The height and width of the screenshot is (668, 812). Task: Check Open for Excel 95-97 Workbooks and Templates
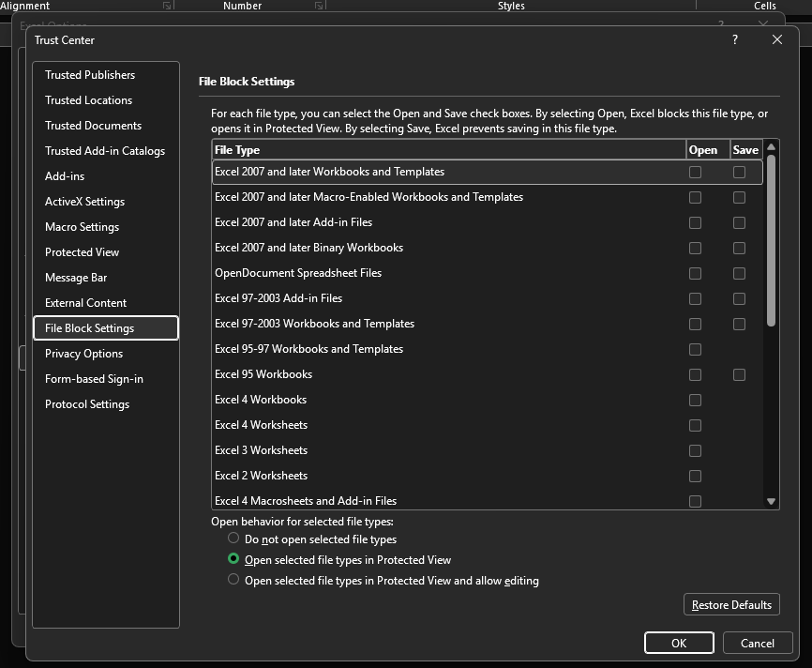pos(695,350)
